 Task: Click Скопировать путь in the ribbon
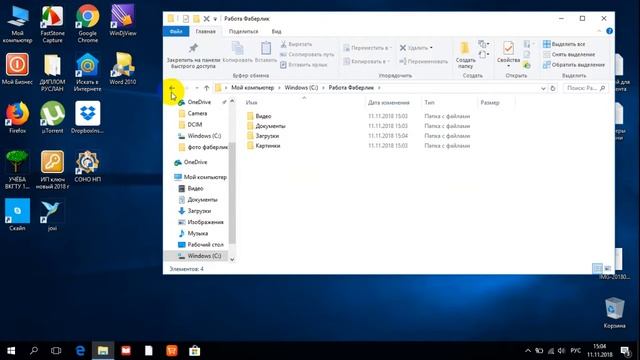(x=307, y=54)
